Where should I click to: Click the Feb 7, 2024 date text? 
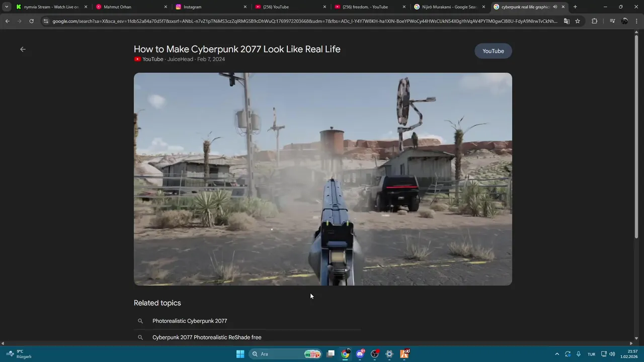(x=211, y=59)
